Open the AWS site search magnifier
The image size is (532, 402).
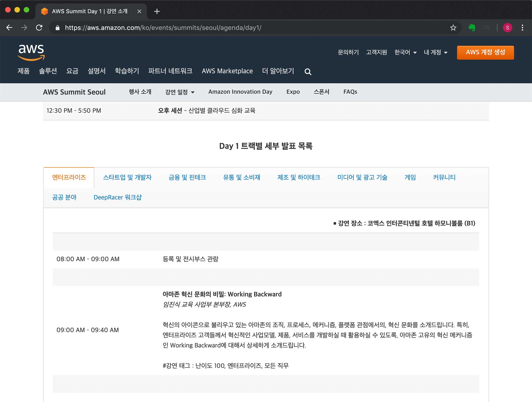(308, 72)
